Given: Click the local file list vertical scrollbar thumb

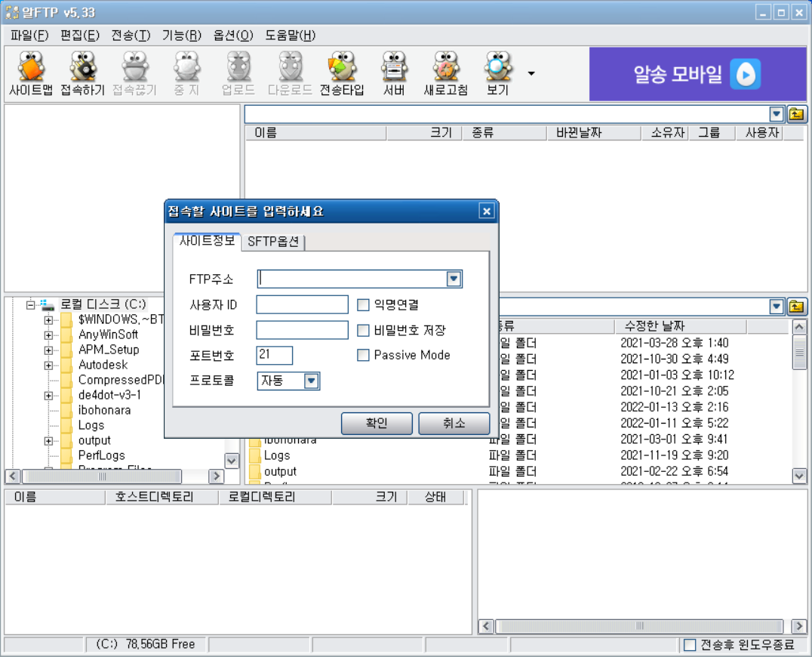Looking at the screenshot, I should (799, 353).
